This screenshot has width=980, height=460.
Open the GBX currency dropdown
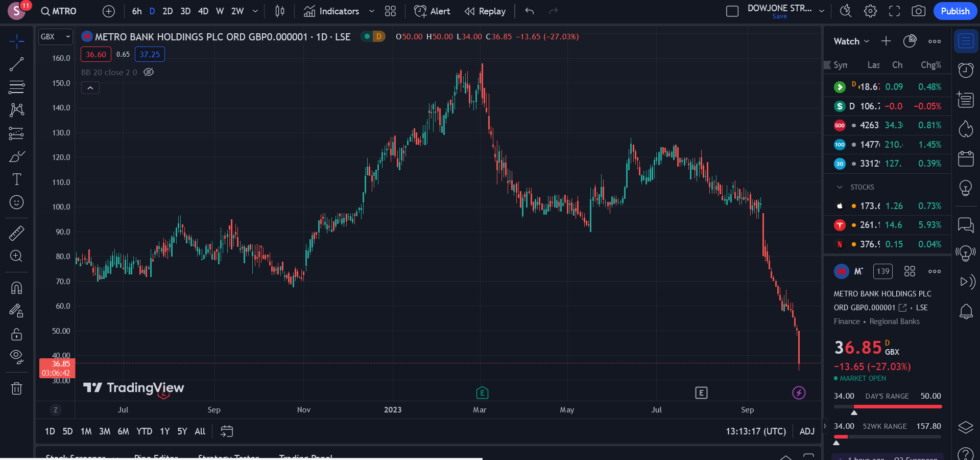55,37
